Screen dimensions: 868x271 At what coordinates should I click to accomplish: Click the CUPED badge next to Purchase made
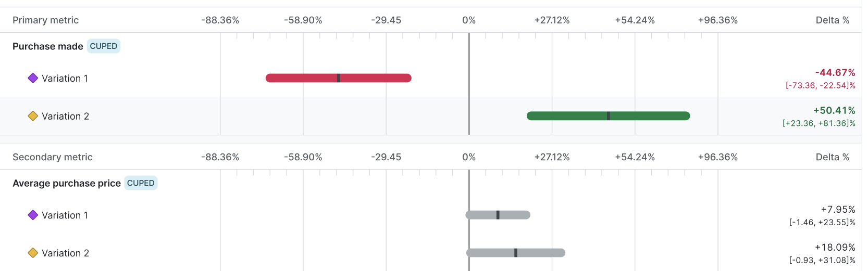pos(103,46)
